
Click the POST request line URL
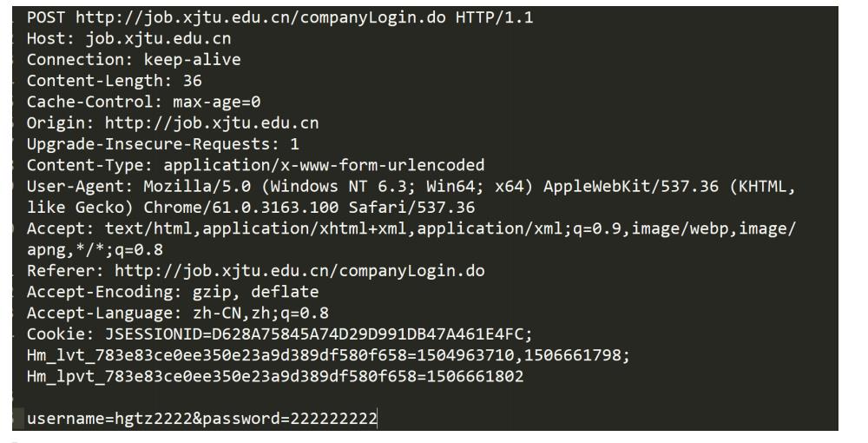point(260,17)
